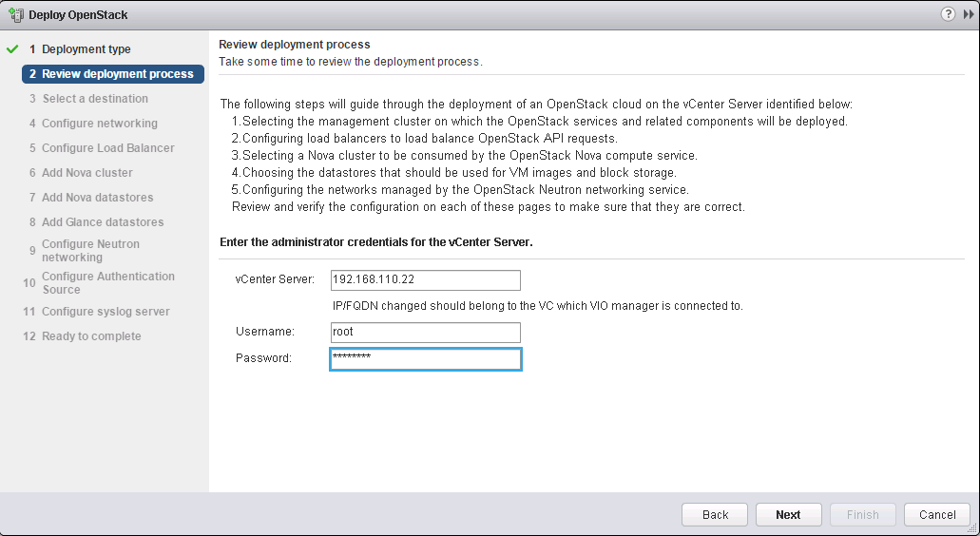Click the help question mark icon

(948, 14)
